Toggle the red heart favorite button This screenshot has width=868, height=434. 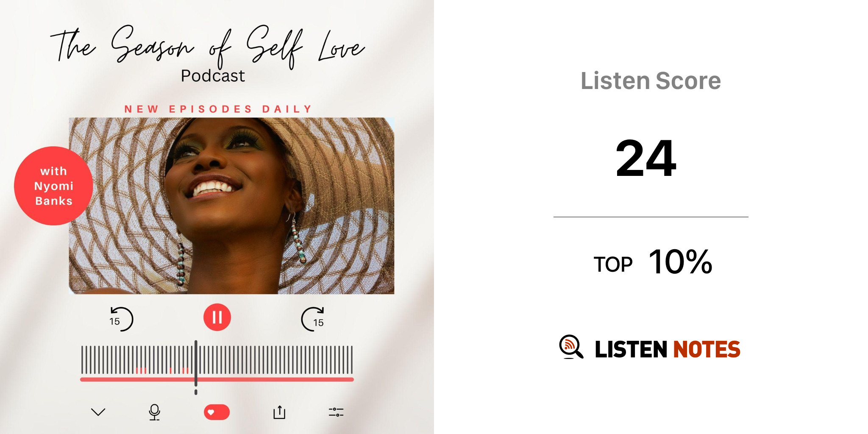pyautogui.click(x=217, y=412)
